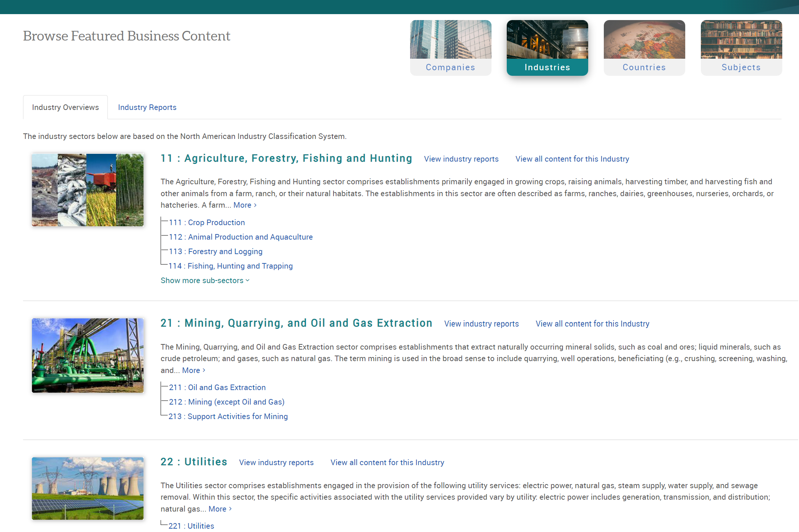Open sector 11 Agriculture, Forestry, Fishing and Hunting
This screenshot has height=532, width=799.
coord(286,158)
